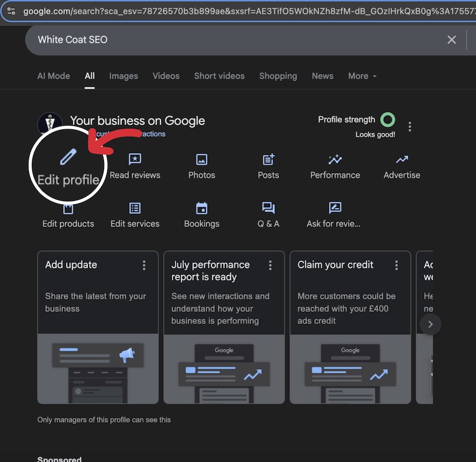Switch to the Shopping tab

278,76
